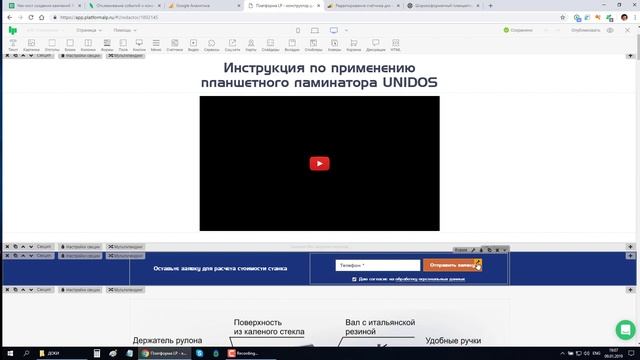The width and height of the screenshot is (640, 360).
Task: Click the Сохранено saved status
Action: [x=518, y=30]
